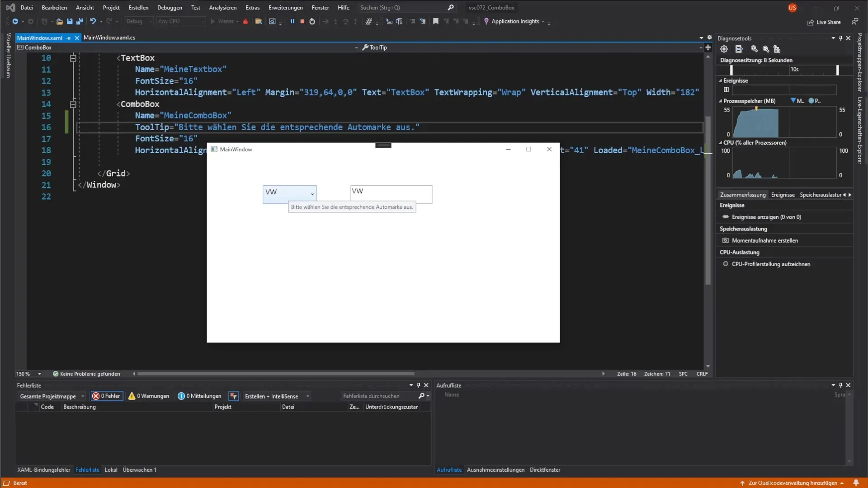Zoom in the diagnostics timeline
Image resolution: width=868 pixels, height=488 pixels.
pos(754,49)
